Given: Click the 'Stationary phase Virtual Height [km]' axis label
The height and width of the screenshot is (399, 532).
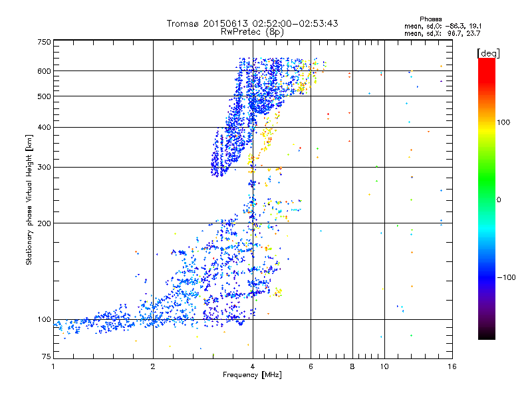Looking at the screenshot, I should (29, 200).
